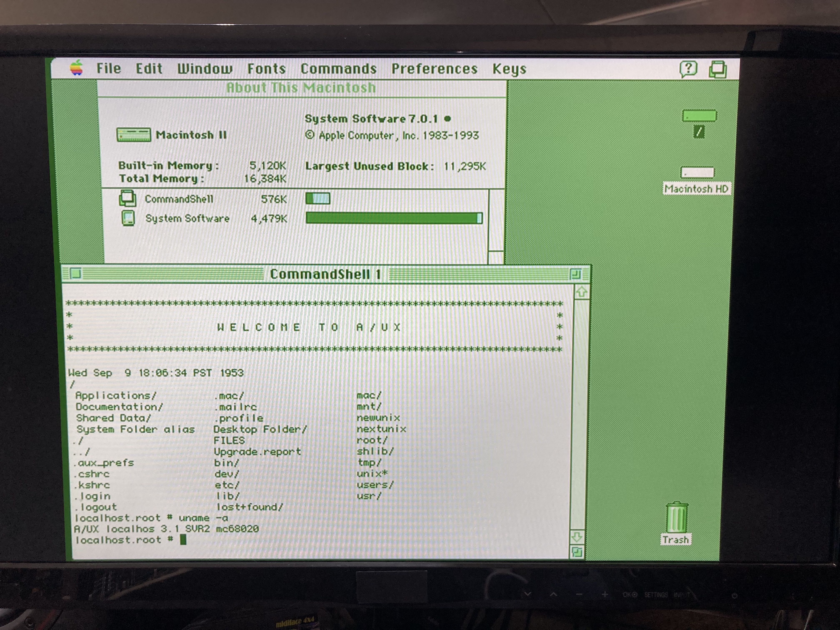Open the Commands menu
The width and height of the screenshot is (840, 630).
click(338, 69)
